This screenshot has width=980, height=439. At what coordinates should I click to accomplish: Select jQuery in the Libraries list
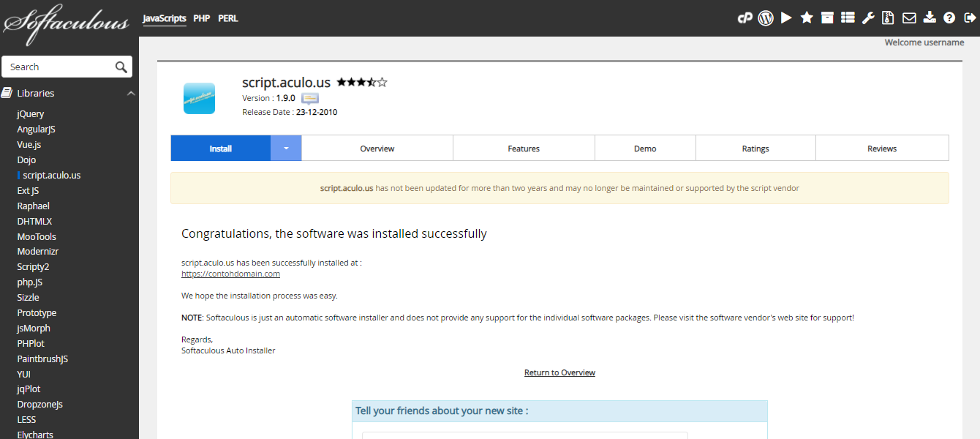tap(31, 114)
